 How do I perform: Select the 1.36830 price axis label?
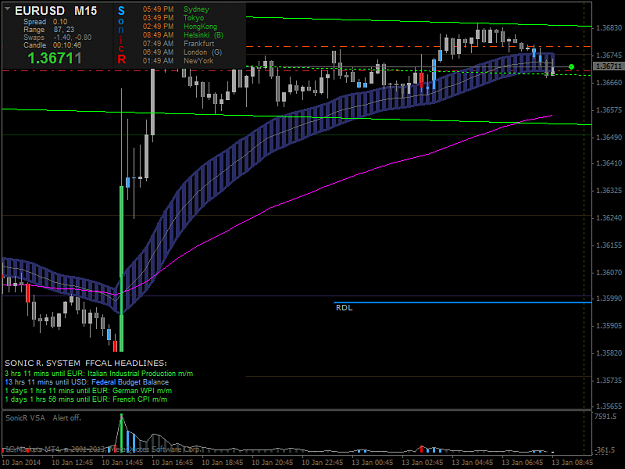click(609, 28)
